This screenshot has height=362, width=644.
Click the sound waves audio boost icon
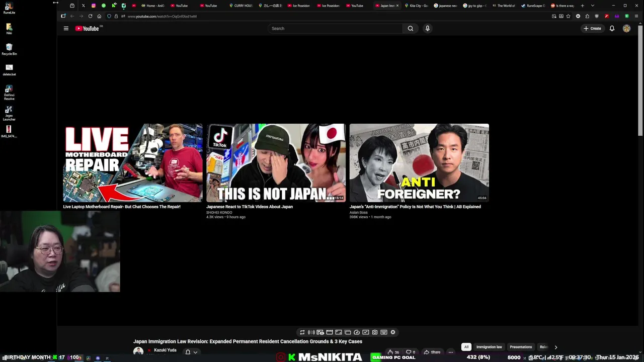[x=311, y=332]
